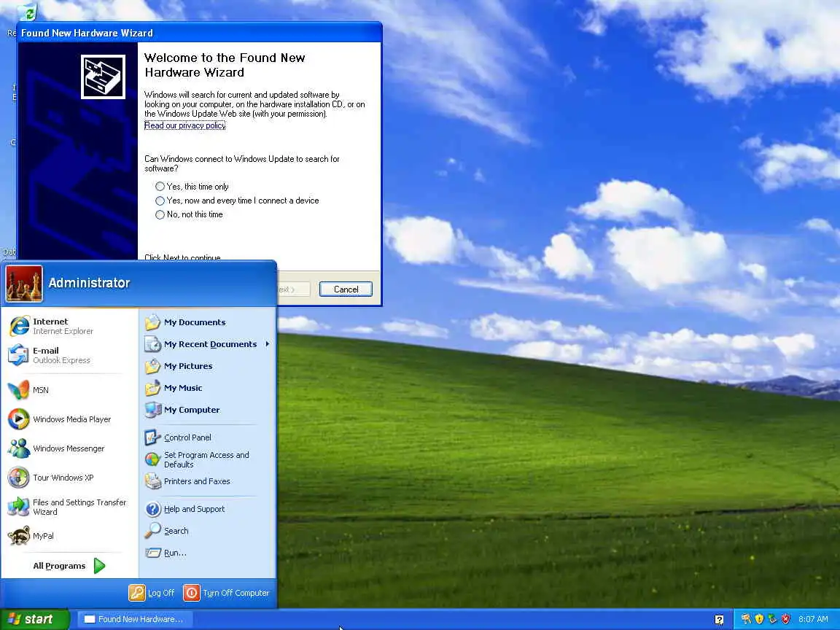Select 'No, not this time' option
840x630 pixels.
click(189, 214)
